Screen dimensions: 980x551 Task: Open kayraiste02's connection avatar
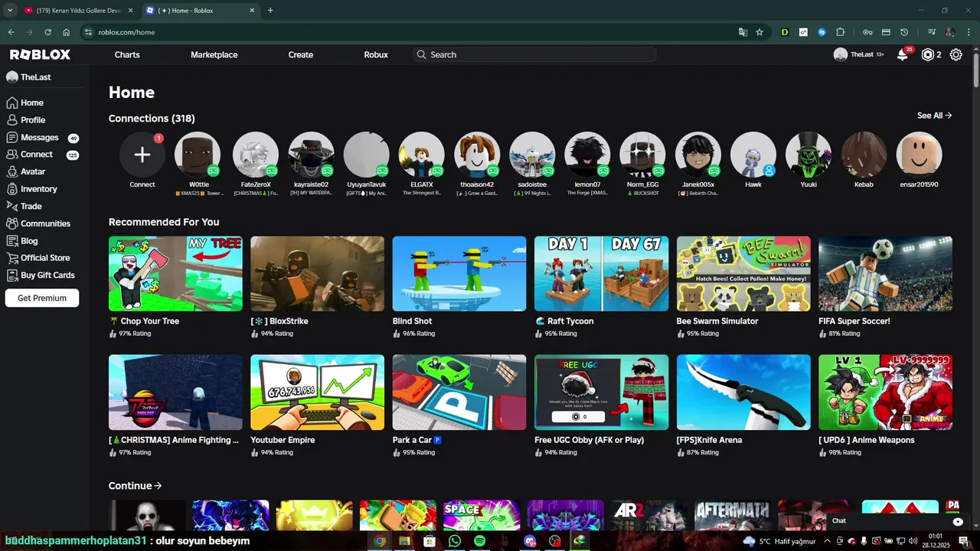[x=311, y=155]
